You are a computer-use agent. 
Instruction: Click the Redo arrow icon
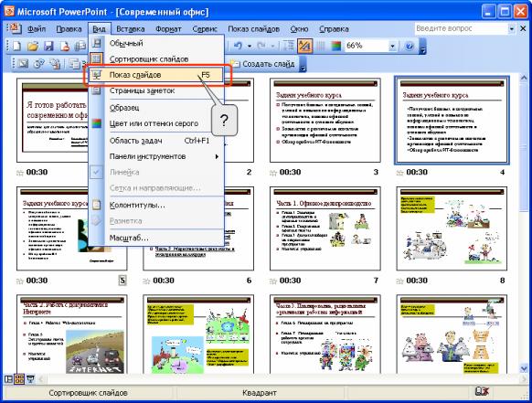click(261, 46)
